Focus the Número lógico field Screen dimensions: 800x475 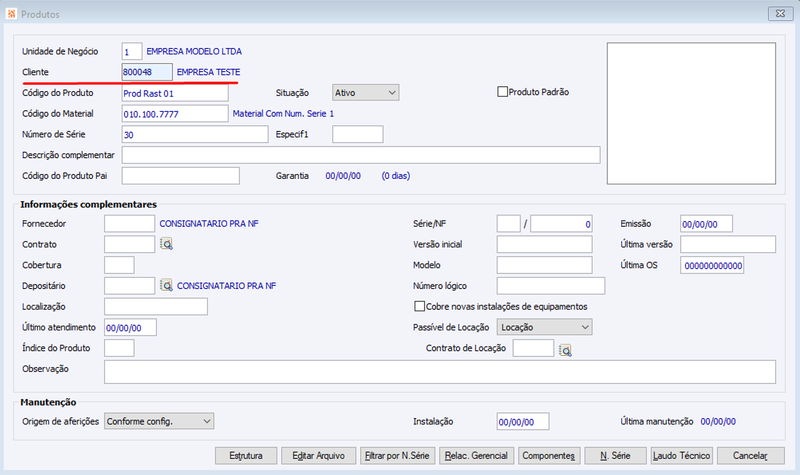(x=551, y=286)
